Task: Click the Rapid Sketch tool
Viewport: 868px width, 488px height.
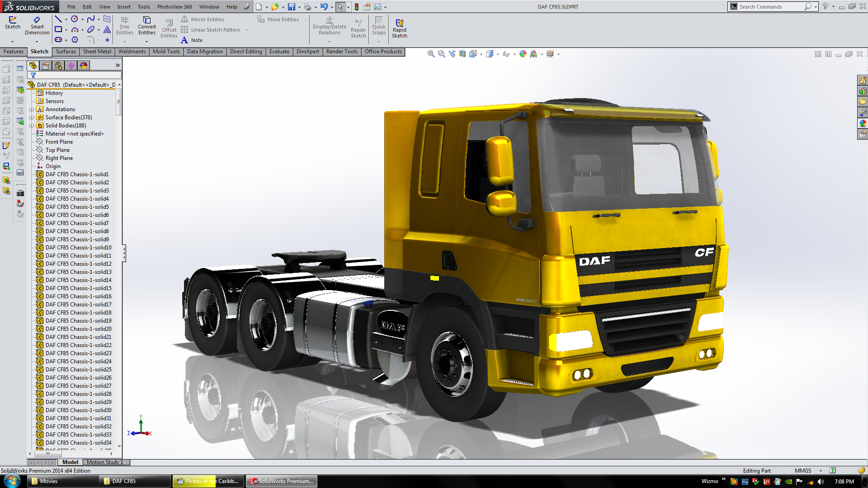Action: click(x=400, y=28)
